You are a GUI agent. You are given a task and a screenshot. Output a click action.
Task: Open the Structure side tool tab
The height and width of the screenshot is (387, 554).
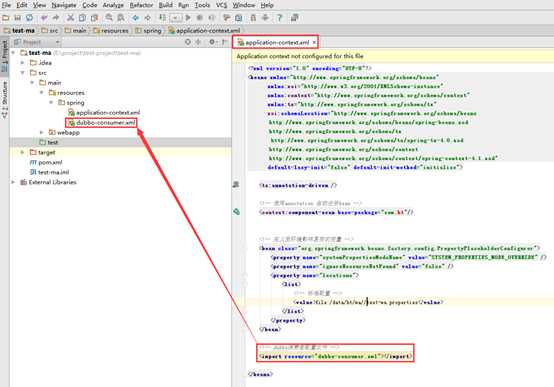(x=5, y=99)
